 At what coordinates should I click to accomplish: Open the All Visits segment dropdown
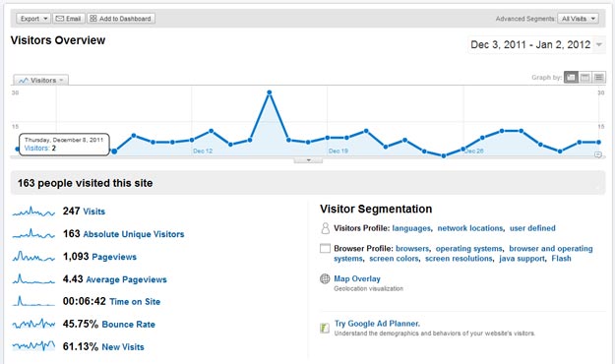tap(578, 19)
